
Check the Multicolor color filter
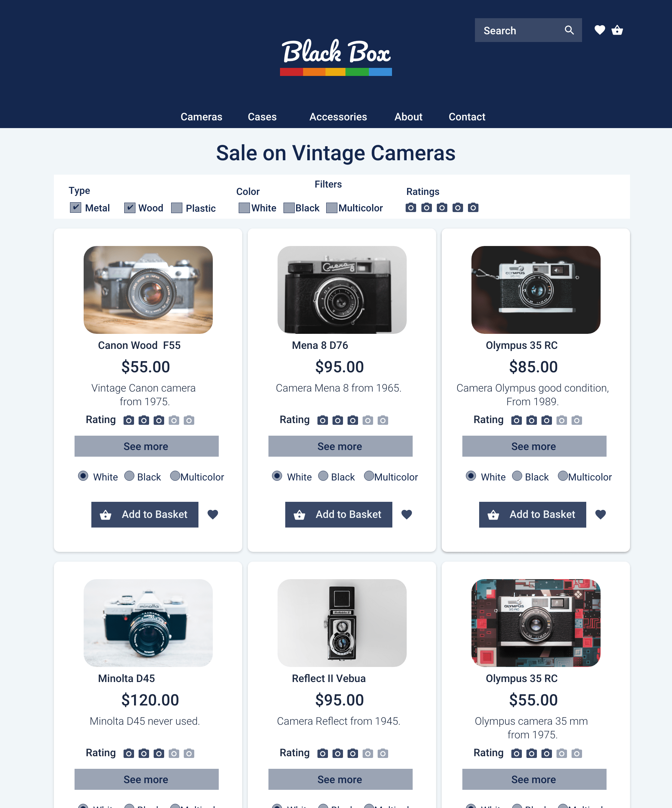[x=332, y=208]
